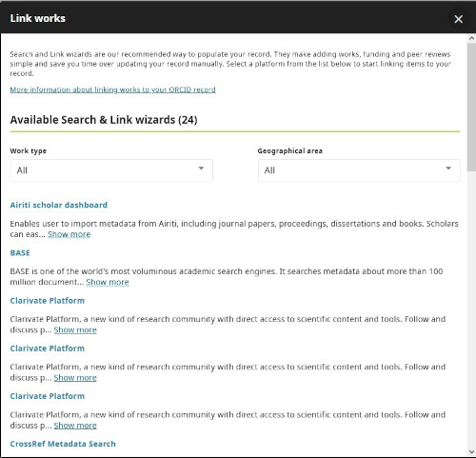The width and height of the screenshot is (476, 458).
Task: Open the CrossRef Metadata Search wizard
Action: tap(63, 444)
